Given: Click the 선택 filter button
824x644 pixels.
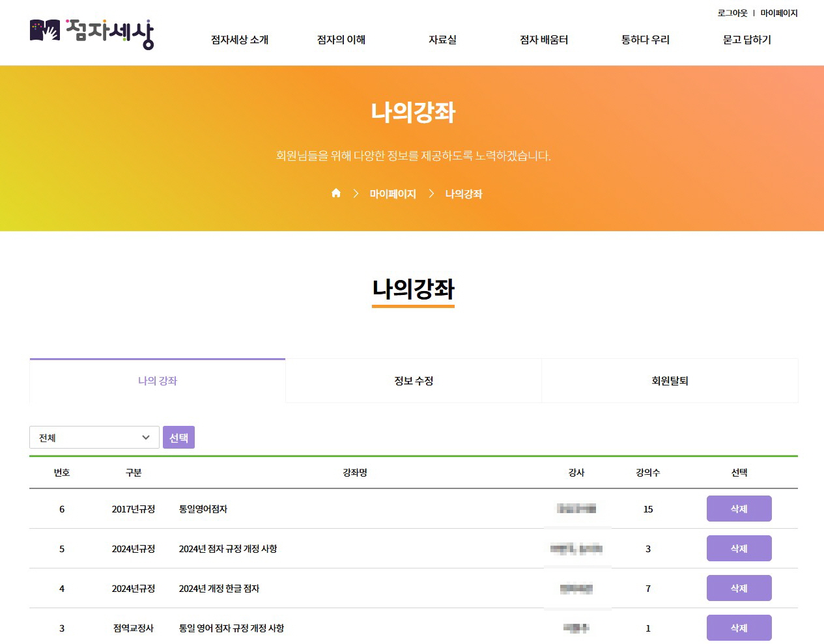Looking at the screenshot, I should (x=178, y=437).
